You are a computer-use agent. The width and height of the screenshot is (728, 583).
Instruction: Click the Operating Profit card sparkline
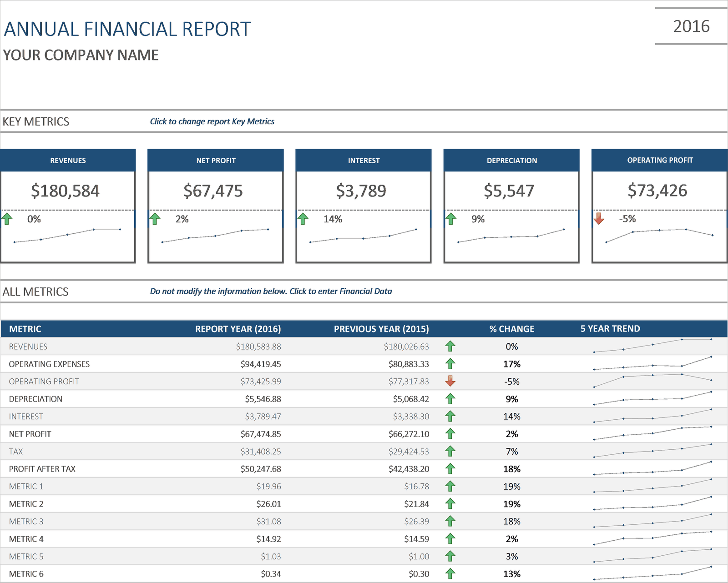click(659, 235)
